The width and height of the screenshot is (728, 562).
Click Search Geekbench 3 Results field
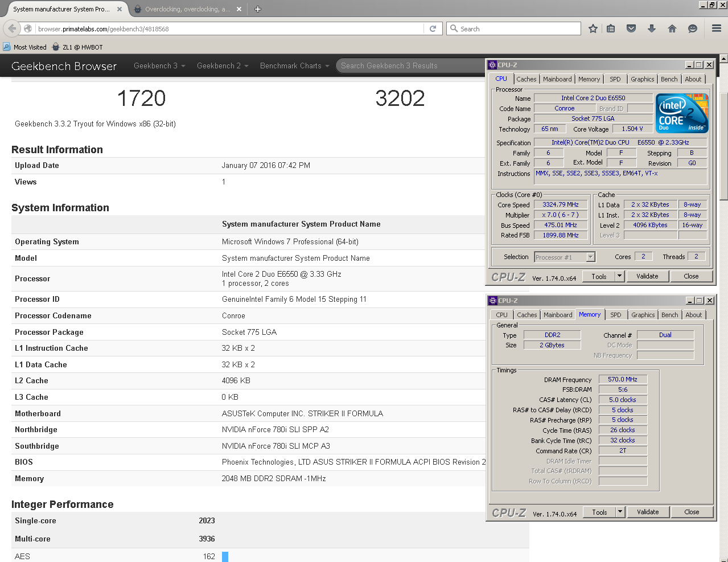pos(410,66)
